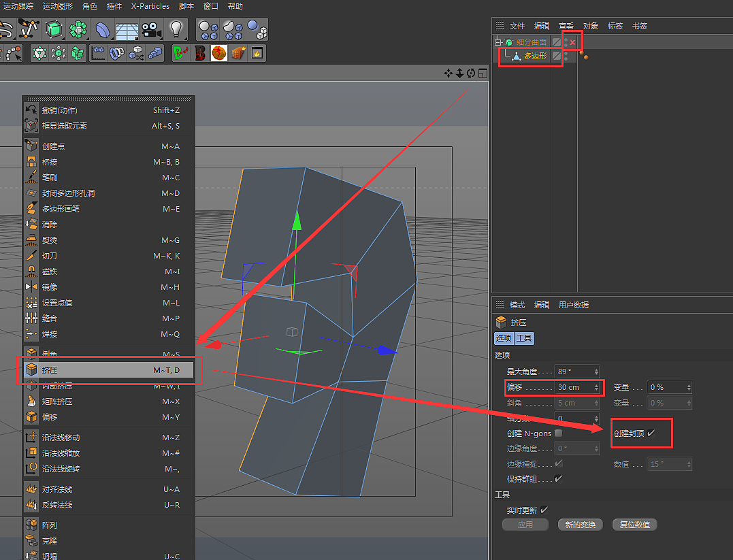Click the cracked orange sphere icon

click(218, 53)
